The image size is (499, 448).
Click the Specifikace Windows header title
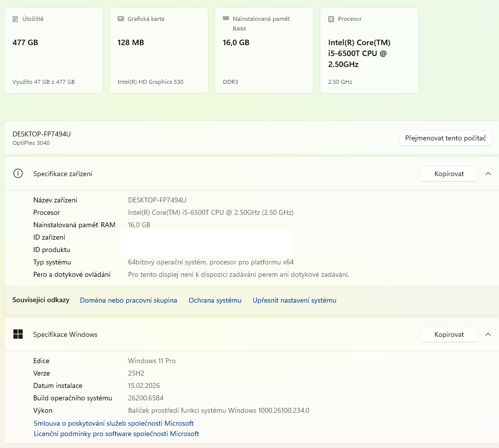point(65,334)
